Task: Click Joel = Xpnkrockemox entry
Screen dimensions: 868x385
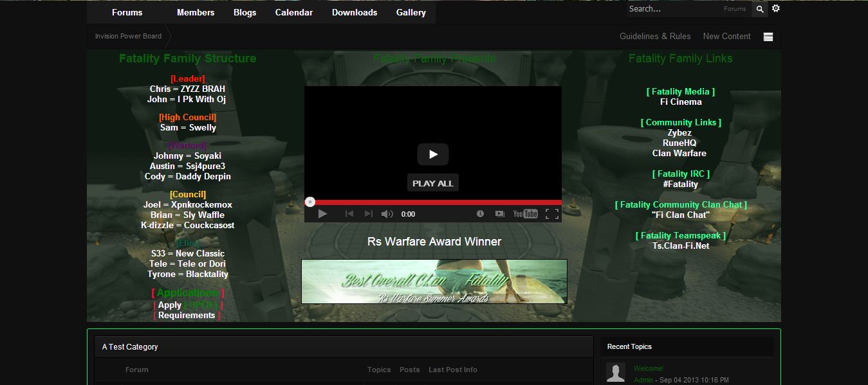Action: click(x=187, y=204)
